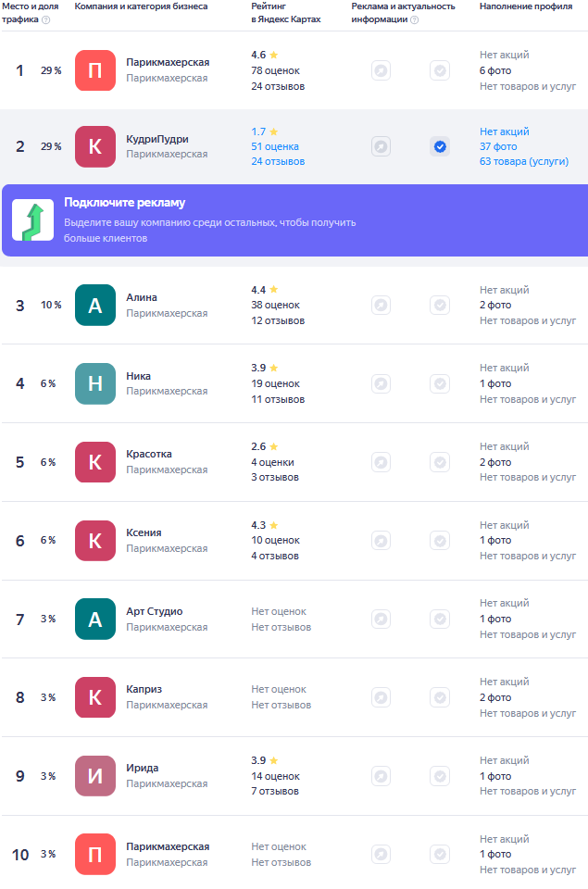
Task: Select the company name 'Красотка'
Action: (x=148, y=454)
